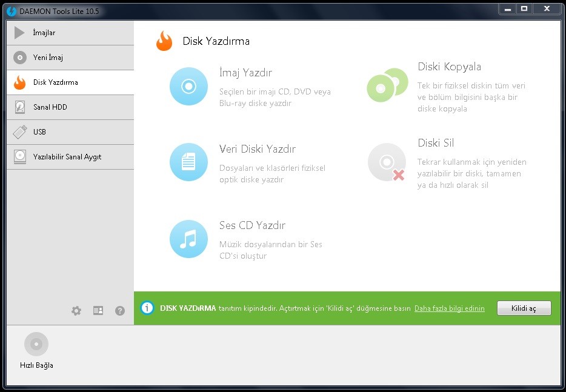Image resolution: width=566 pixels, height=392 pixels.
Task: Click the orange flame icon in the page header
Action: tap(164, 41)
